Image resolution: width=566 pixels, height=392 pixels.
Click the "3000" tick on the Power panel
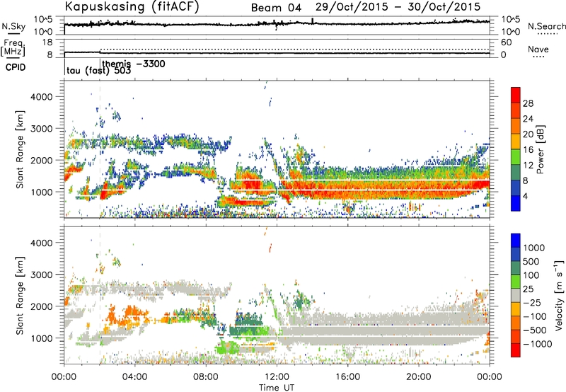click(41, 129)
